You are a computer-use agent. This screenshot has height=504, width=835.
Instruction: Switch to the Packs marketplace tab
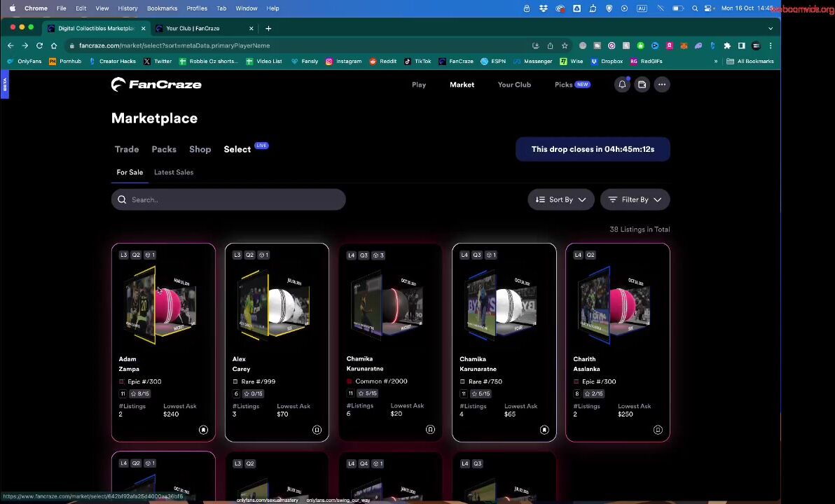(164, 149)
